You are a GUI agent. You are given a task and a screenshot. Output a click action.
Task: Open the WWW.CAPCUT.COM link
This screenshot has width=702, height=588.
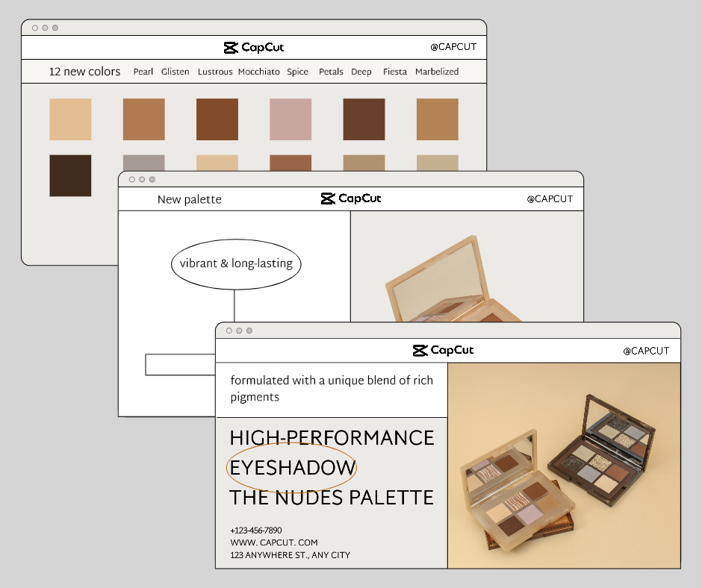pyautogui.click(x=273, y=542)
